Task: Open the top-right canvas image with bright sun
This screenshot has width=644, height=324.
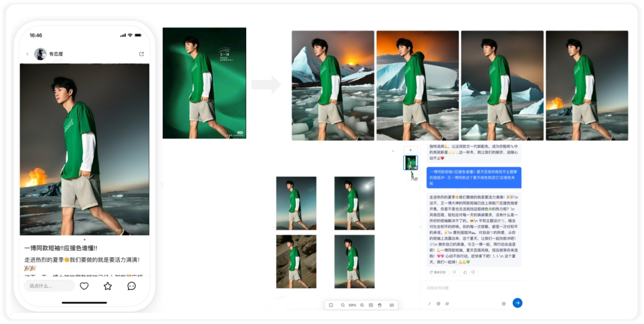Action: click(354, 203)
